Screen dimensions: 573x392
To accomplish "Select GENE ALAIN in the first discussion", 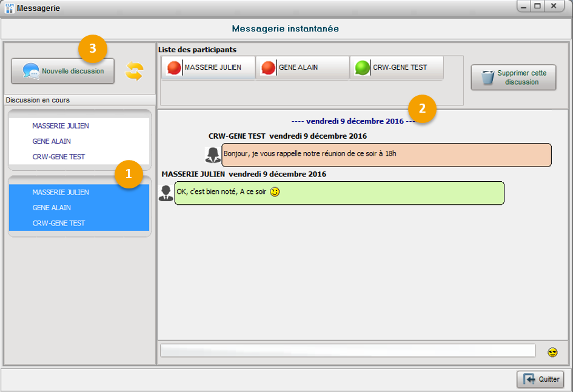I will click(52, 141).
